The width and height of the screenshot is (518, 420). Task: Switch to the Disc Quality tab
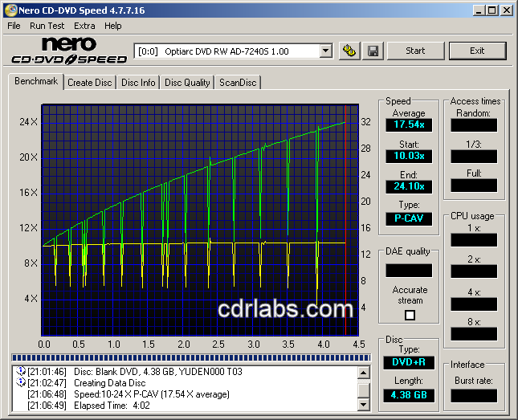pyautogui.click(x=187, y=82)
